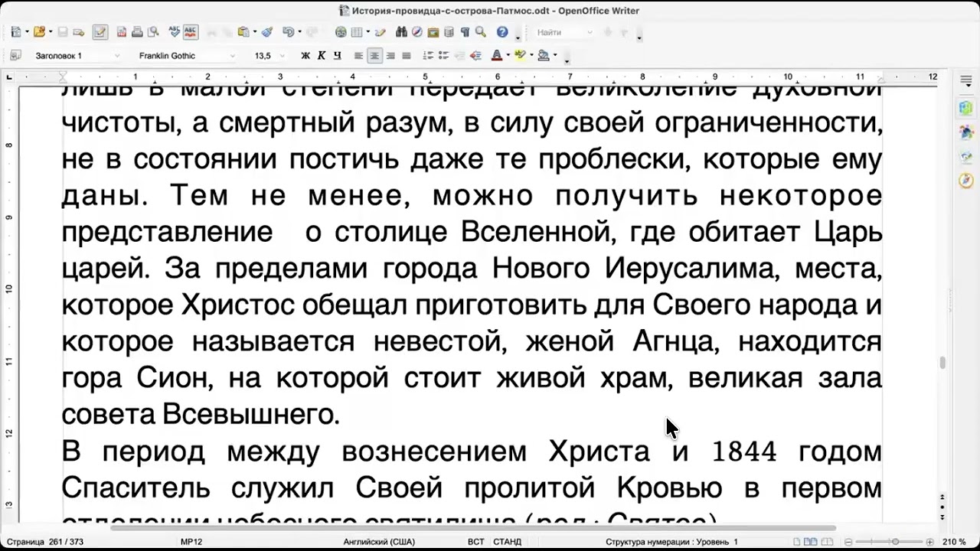This screenshot has height=551, width=980.
Task: Insert Hyperlink icon
Action: [341, 32]
